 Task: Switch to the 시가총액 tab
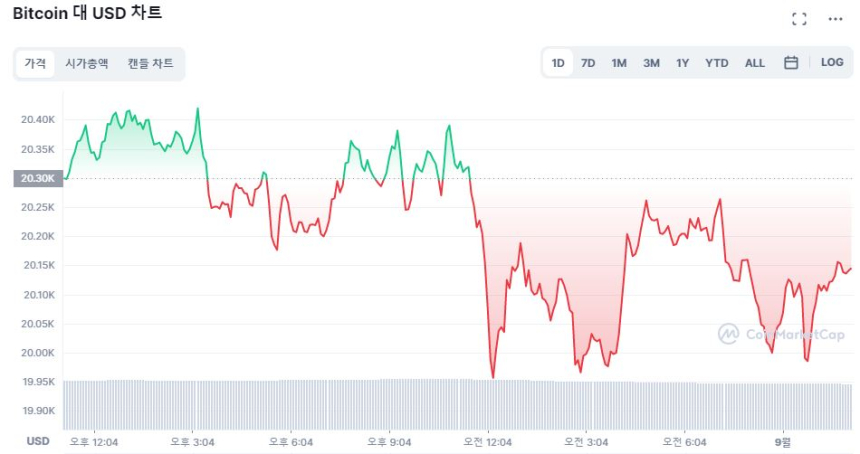point(87,63)
